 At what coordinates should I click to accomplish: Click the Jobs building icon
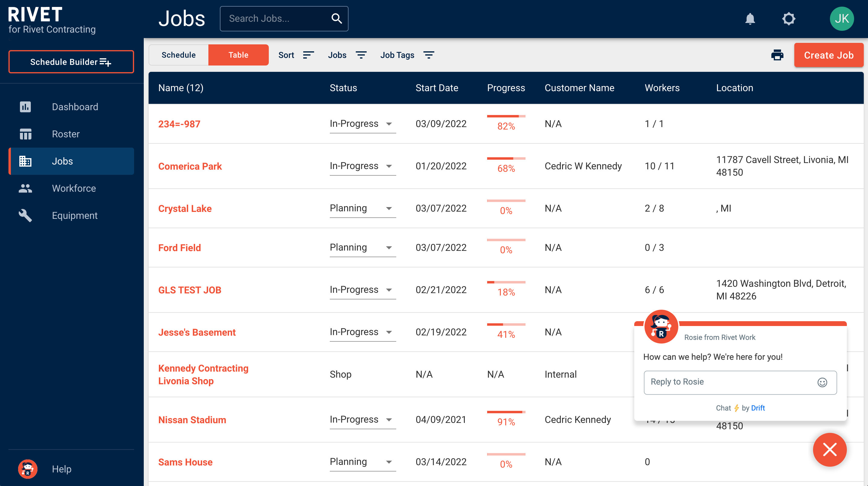click(25, 161)
